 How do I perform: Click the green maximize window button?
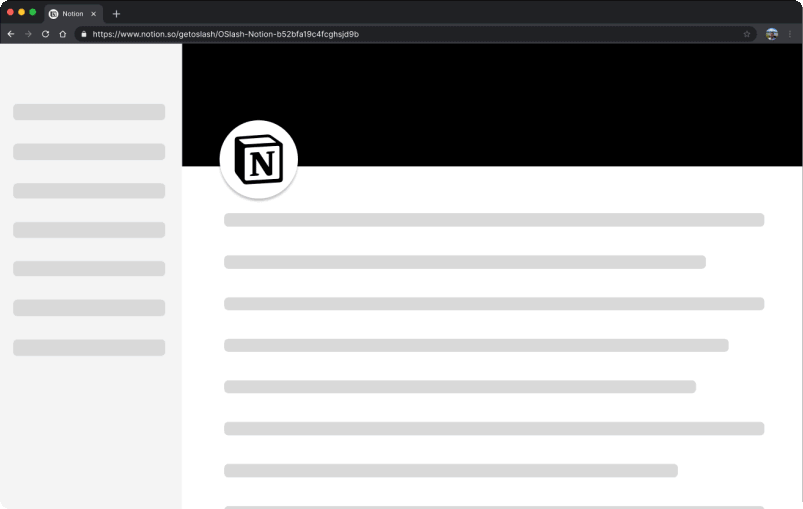coord(33,12)
